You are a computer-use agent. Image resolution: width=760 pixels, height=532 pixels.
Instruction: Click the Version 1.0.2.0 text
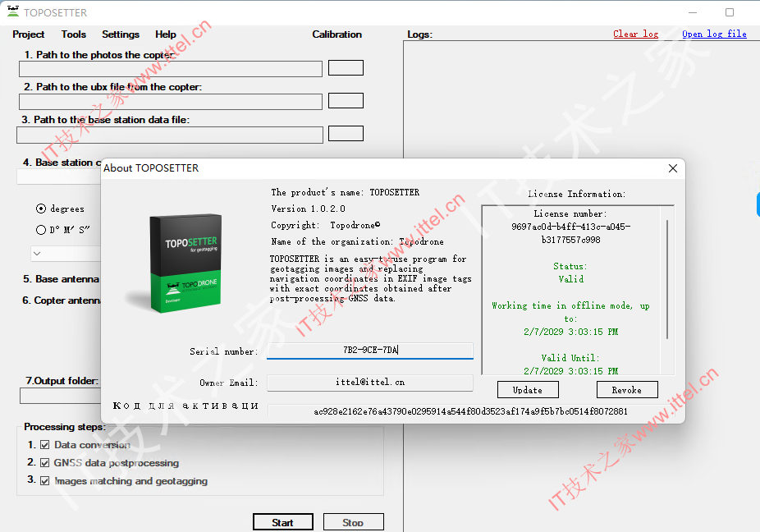click(309, 209)
